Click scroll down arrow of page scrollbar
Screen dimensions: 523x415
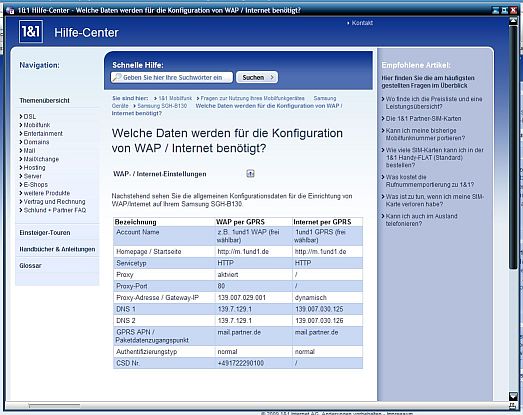coord(513,396)
